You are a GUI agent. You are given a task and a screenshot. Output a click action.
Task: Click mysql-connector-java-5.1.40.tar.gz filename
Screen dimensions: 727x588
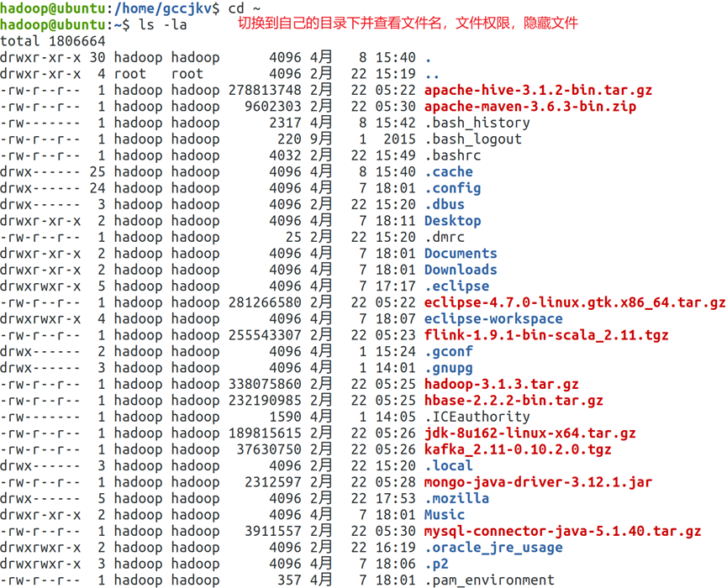pyautogui.click(x=562, y=531)
